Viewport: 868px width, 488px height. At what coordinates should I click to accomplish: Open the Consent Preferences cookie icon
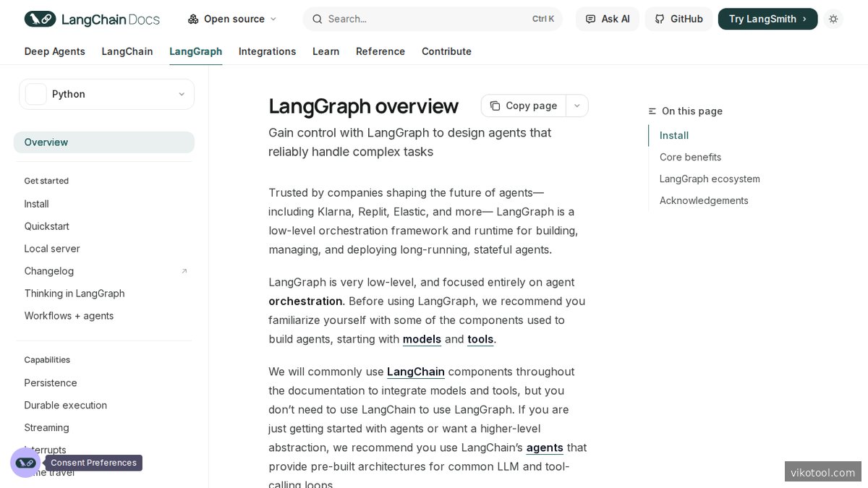pos(25,462)
